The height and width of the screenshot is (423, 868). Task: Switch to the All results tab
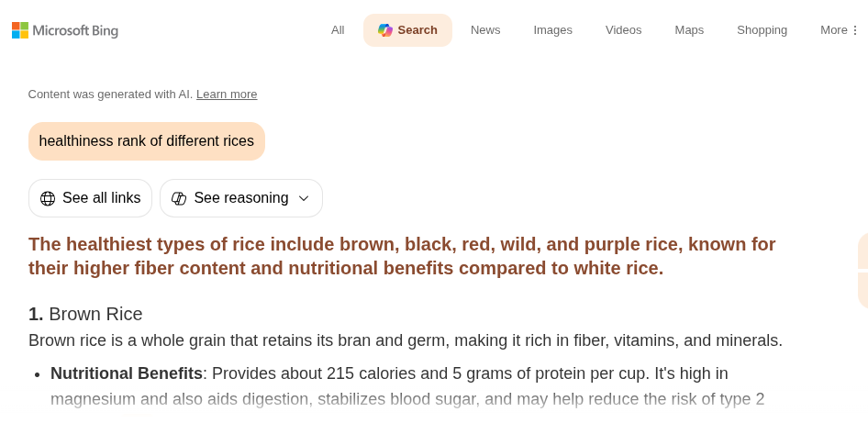[x=338, y=30]
